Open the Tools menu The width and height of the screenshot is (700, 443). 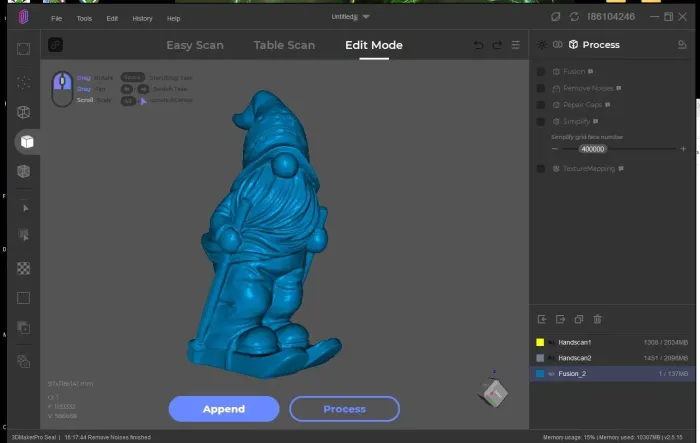pyautogui.click(x=84, y=18)
